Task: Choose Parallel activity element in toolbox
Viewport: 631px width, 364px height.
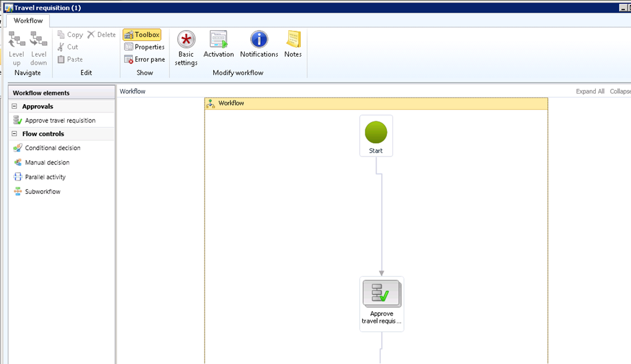Action: click(45, 177)
